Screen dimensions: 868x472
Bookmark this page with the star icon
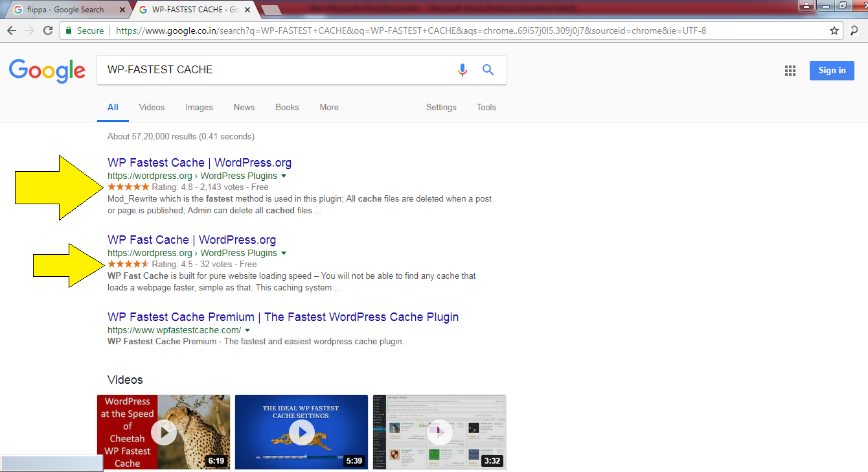click(x=834, y=30)
